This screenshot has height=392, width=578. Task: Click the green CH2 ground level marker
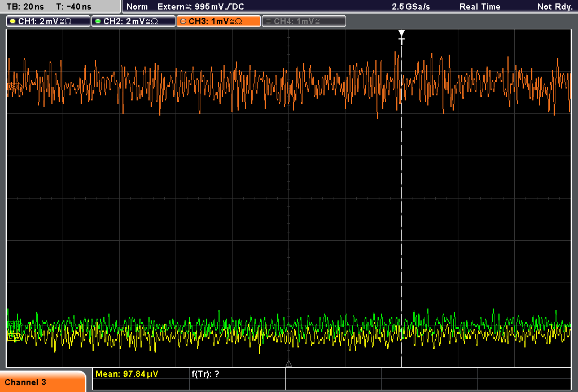point(15,324)
